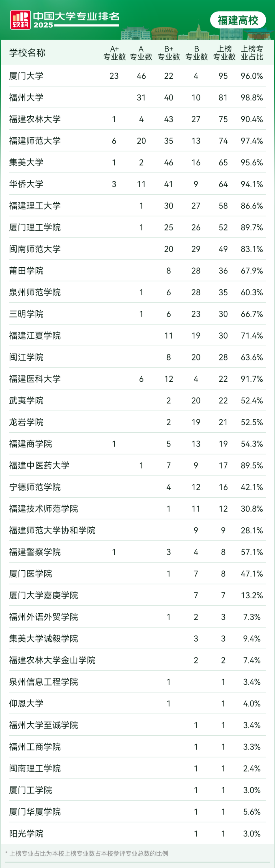
Task: Click 厦门大学's 96.0% percentage cell
Action: coord(252,76)
